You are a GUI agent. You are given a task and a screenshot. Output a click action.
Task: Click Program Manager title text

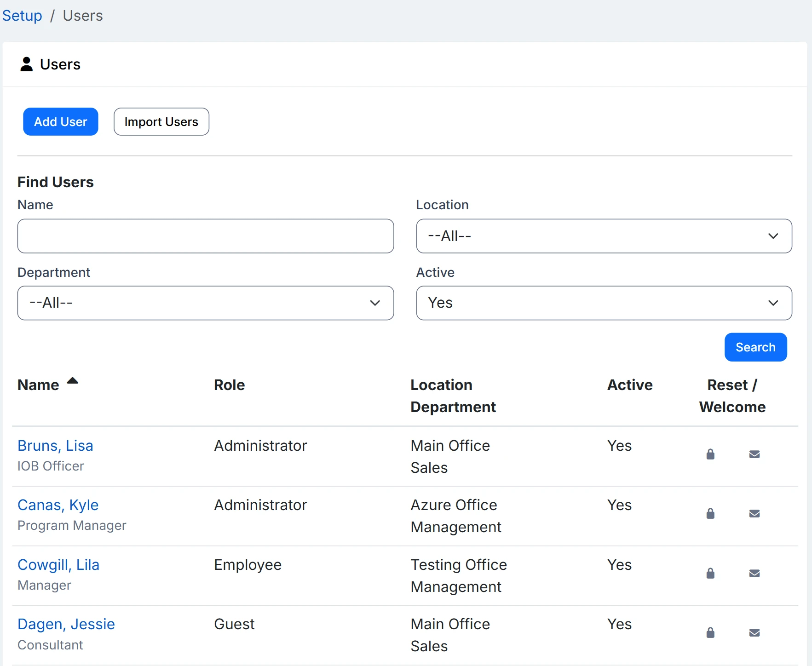coord(72,525)
